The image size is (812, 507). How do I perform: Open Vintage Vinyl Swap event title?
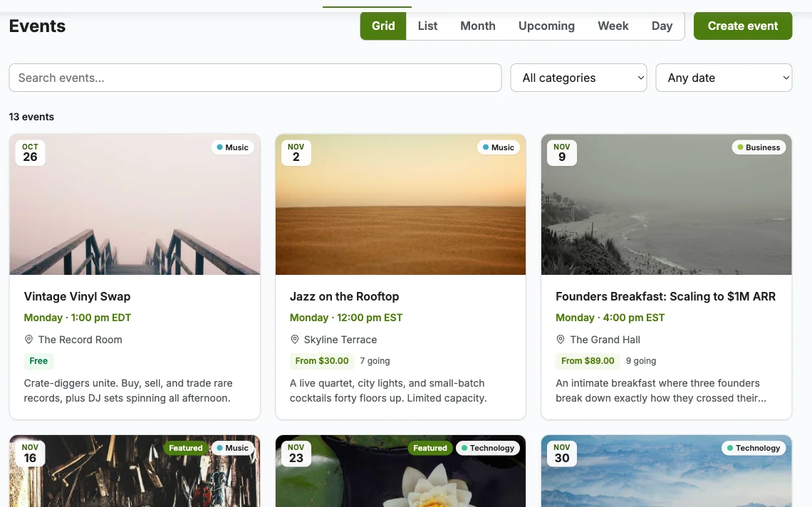click(x=77, y=296)
